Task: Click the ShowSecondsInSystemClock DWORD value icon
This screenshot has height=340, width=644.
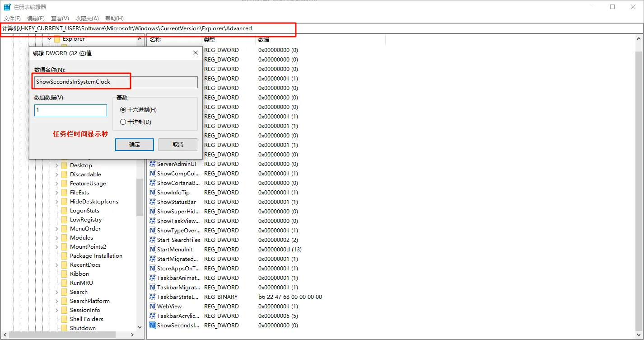Action: (x=153, y=326)
